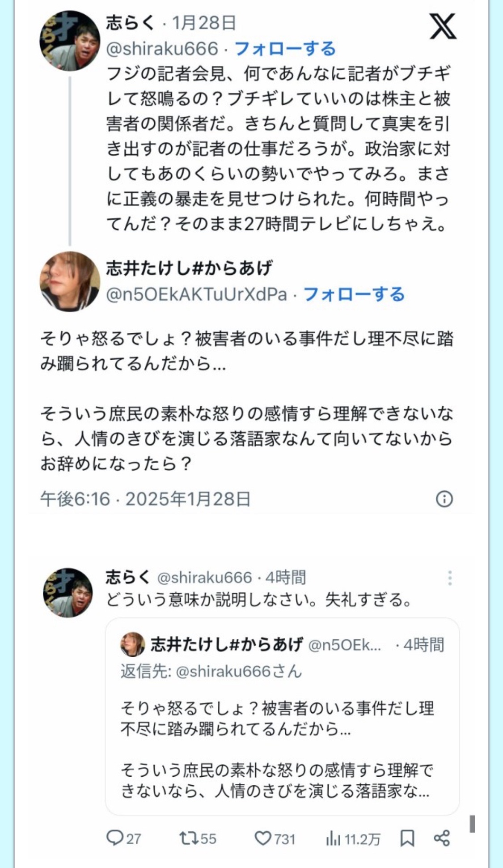This screenshot has width=503, height=868.
Task: Open the 午後6:16 · 2025年1月28日 timestamp
Action: [x=145, y=498]
